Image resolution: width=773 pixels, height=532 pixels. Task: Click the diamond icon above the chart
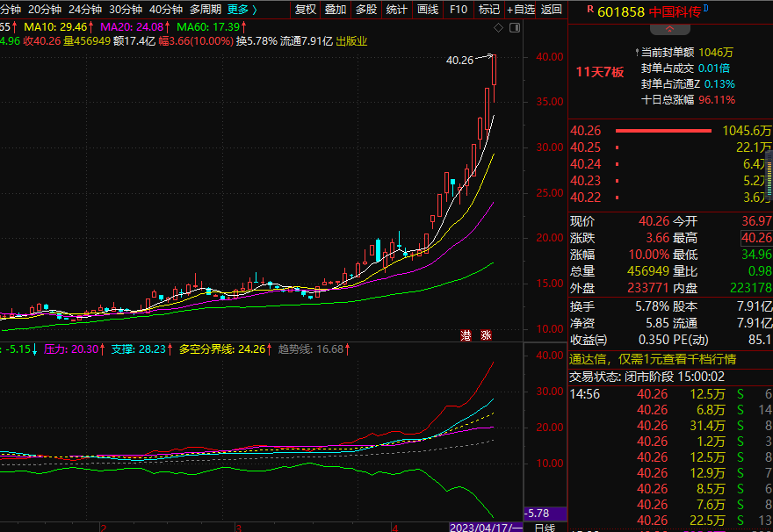pyautogui.click(x=499, y=28)
